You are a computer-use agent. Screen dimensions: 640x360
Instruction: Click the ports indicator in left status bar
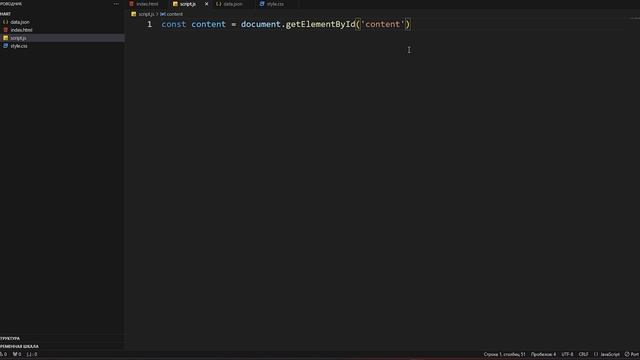[x=32, y=354]
